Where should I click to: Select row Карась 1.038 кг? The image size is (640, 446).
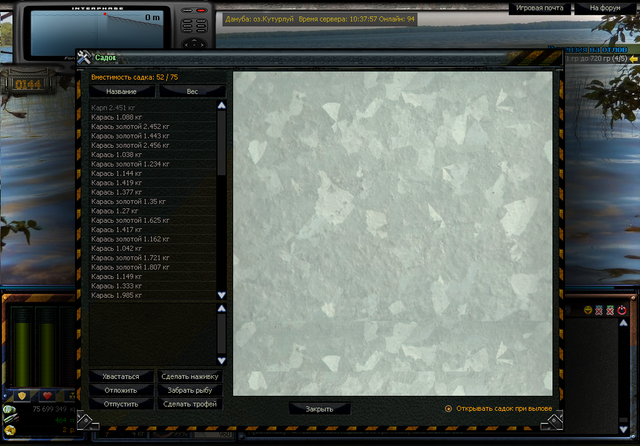point(153,155)
